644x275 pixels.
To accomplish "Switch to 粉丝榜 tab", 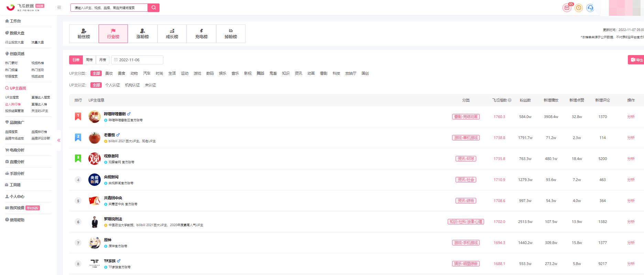I will coord(84,34).
